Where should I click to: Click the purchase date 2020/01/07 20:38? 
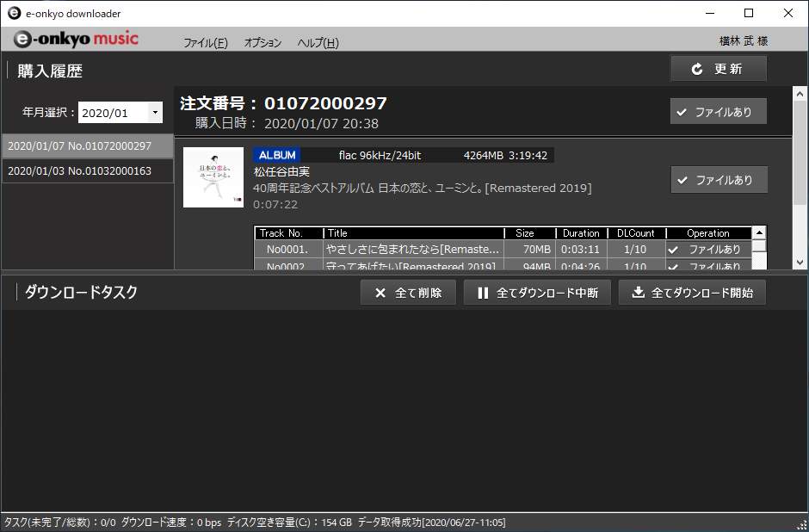click(321, 124)
